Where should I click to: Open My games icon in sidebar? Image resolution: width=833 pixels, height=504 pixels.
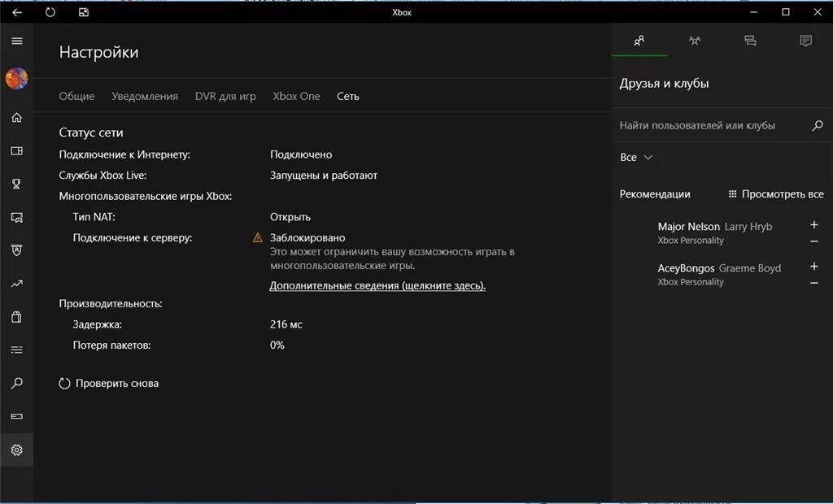[x=17, y=151]
